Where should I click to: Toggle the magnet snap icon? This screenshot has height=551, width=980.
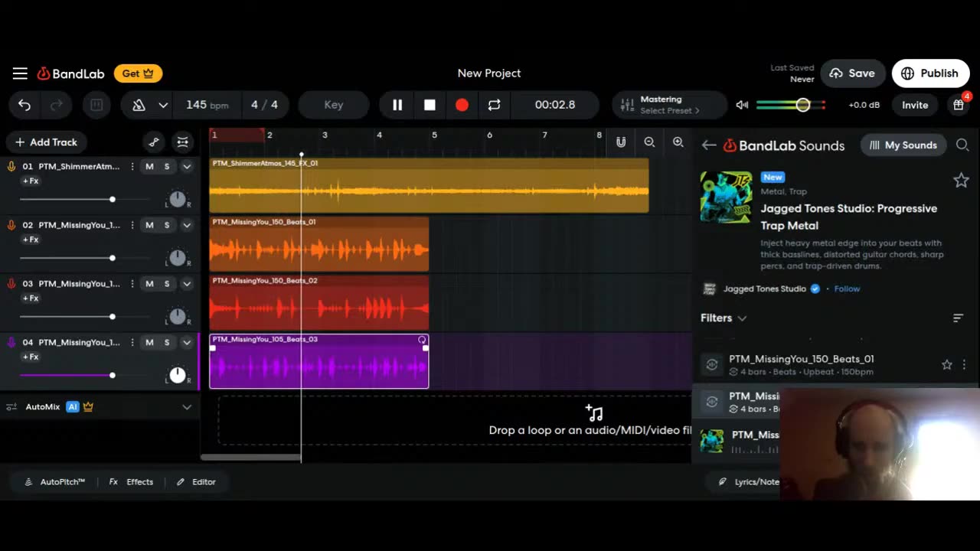[621, 142]
